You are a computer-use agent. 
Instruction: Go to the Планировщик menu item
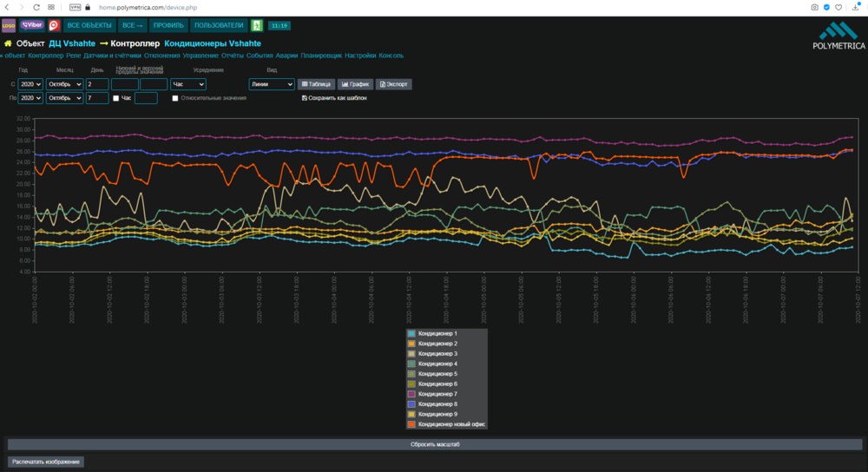321,56
